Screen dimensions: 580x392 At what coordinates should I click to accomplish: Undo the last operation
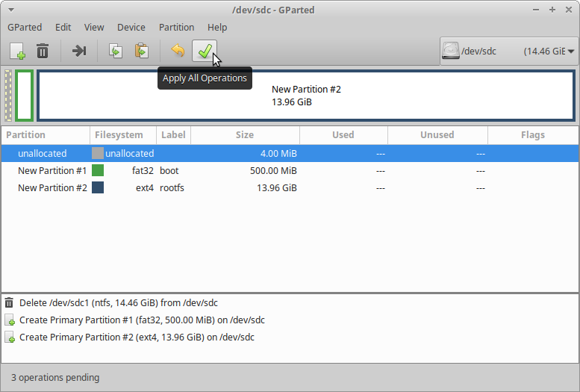178,51
